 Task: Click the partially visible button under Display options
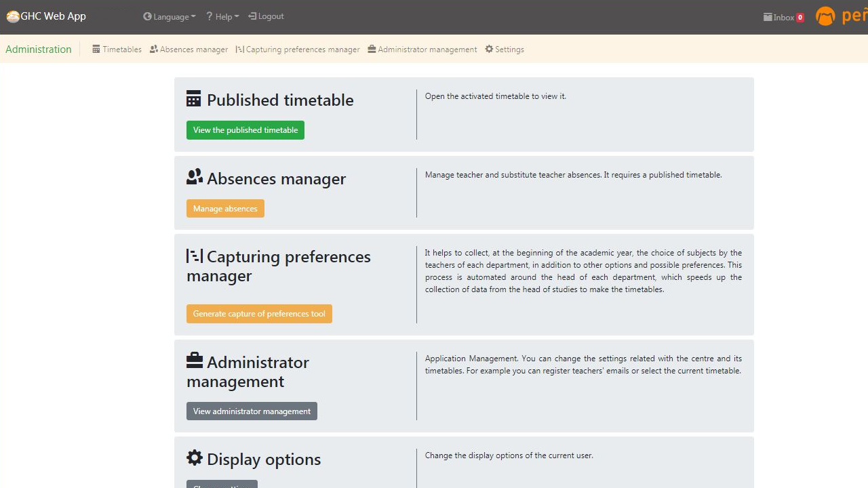click(x=222, y=484)
